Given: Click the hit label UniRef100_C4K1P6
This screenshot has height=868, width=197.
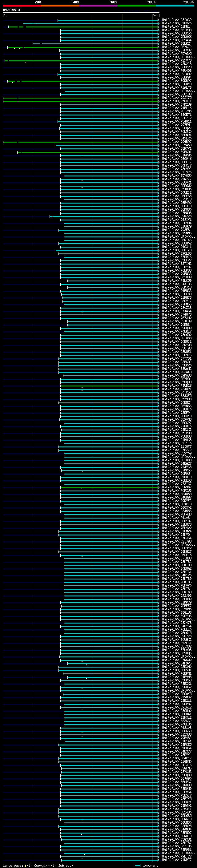Looking at the screenshot, I should tap(177, 575).
